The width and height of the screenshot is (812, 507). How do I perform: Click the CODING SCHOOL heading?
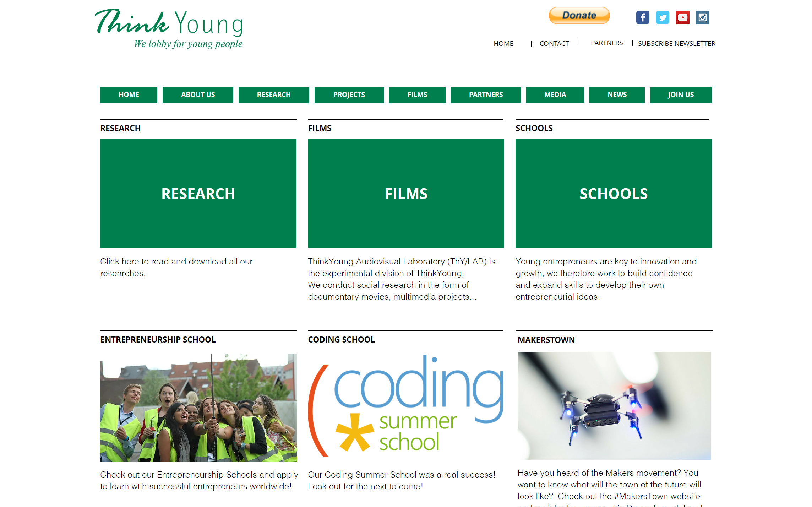point(341,340)
